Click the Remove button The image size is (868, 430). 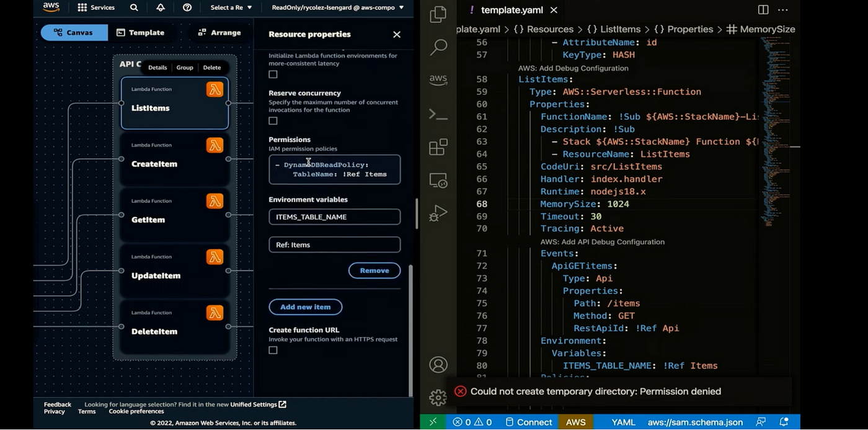coord(374,271)
